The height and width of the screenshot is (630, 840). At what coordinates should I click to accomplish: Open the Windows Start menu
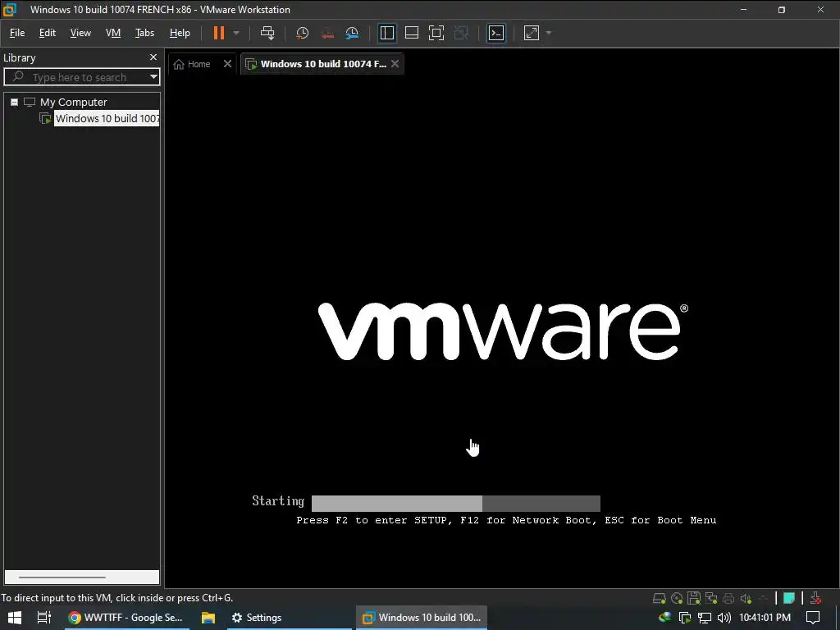(15, 618)
